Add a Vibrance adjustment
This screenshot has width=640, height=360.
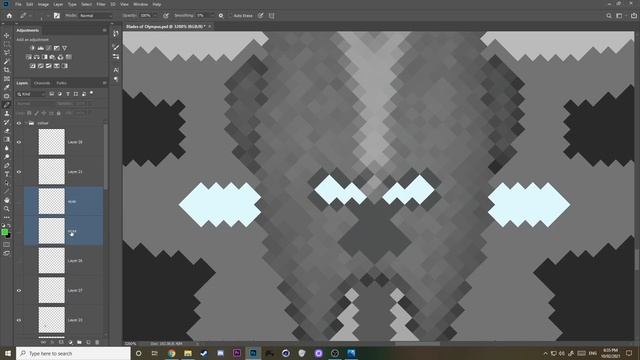[64, 48]
